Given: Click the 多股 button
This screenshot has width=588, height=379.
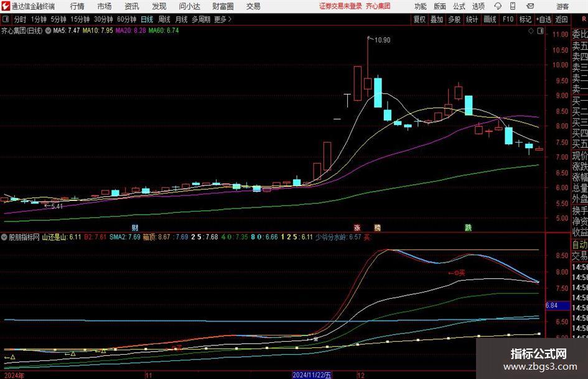Looking at the screenshot, I should pos(454,19).
